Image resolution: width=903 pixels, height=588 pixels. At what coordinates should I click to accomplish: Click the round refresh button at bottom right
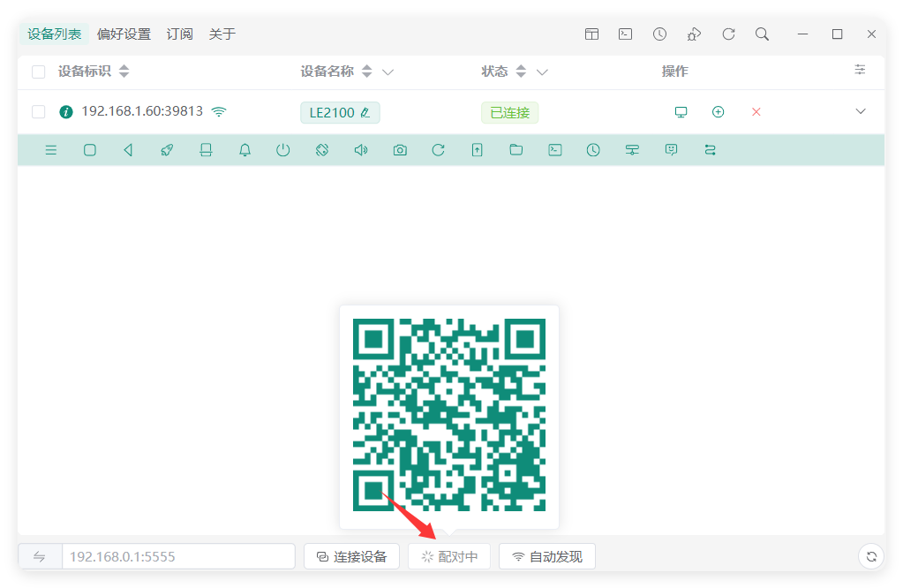(x=871, y=556)
